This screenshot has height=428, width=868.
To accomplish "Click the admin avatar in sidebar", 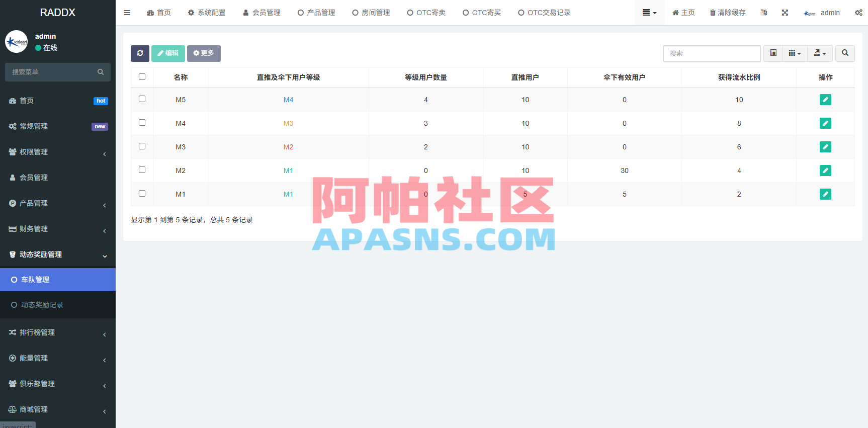I will point(16,42).
